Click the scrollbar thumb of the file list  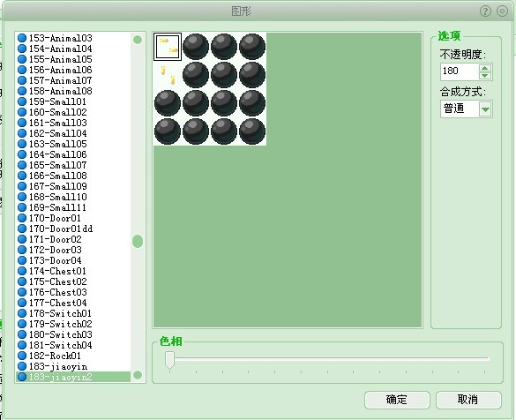point(138,241)
